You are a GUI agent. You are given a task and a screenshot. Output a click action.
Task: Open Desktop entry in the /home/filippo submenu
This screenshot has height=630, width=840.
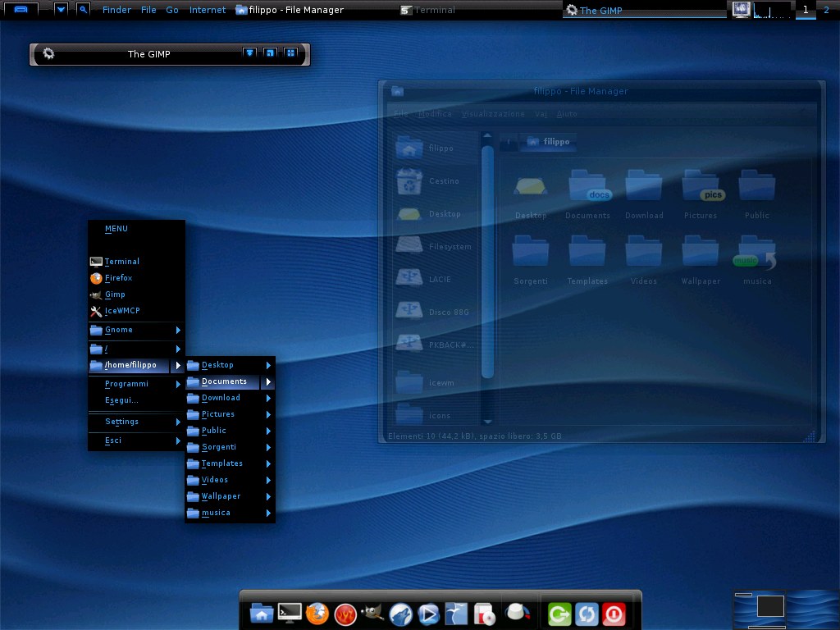coord(231,365)
